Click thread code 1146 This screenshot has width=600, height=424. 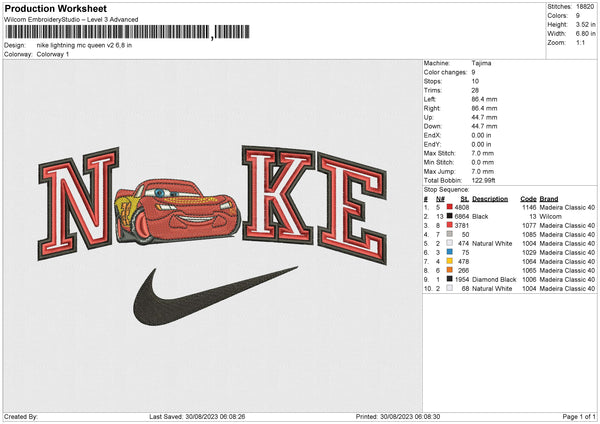tap(529, 207)
